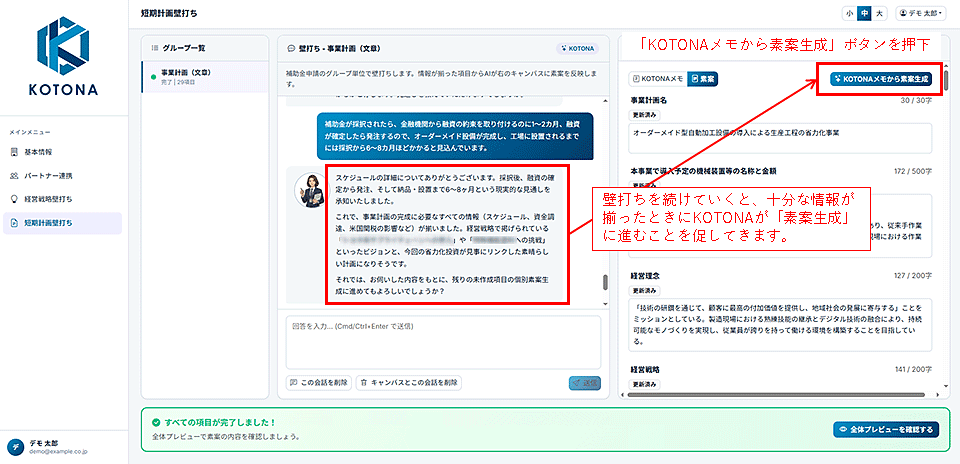This screenshot has width=960, height=464.
Task: Click the 更新済み badge under 経営理念
Action: [645, 290]
